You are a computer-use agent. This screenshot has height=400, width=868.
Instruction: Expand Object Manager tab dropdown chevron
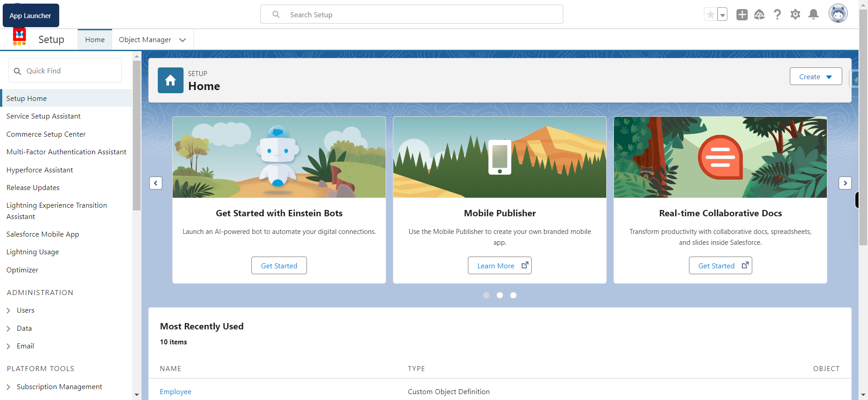(x=183, y=40)
